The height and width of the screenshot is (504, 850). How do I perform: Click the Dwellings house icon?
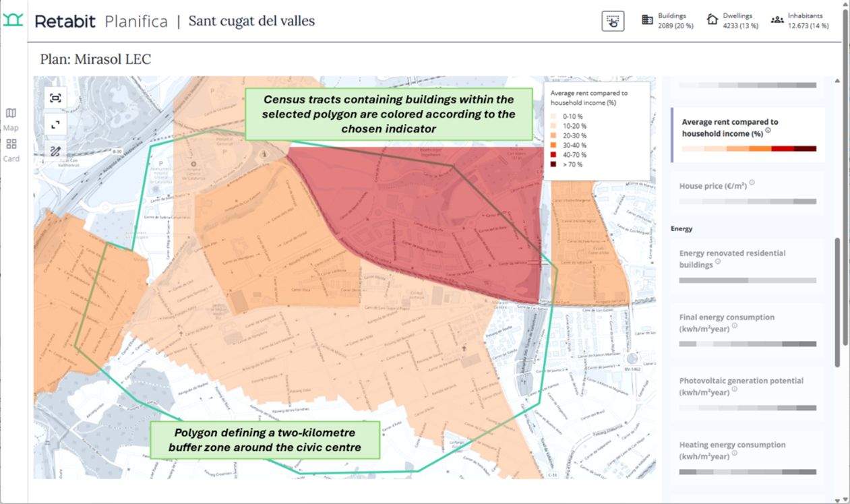pos(712,20)
